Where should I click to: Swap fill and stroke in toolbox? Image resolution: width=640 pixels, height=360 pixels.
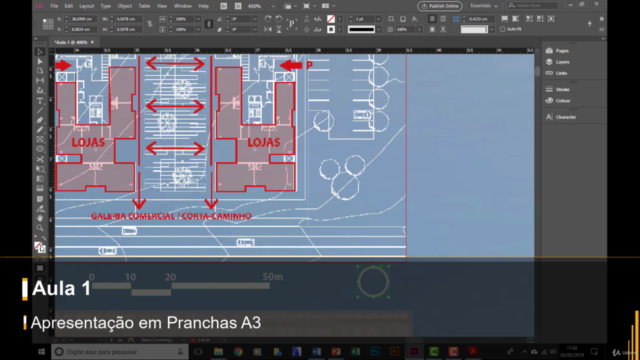pos(43,238)
